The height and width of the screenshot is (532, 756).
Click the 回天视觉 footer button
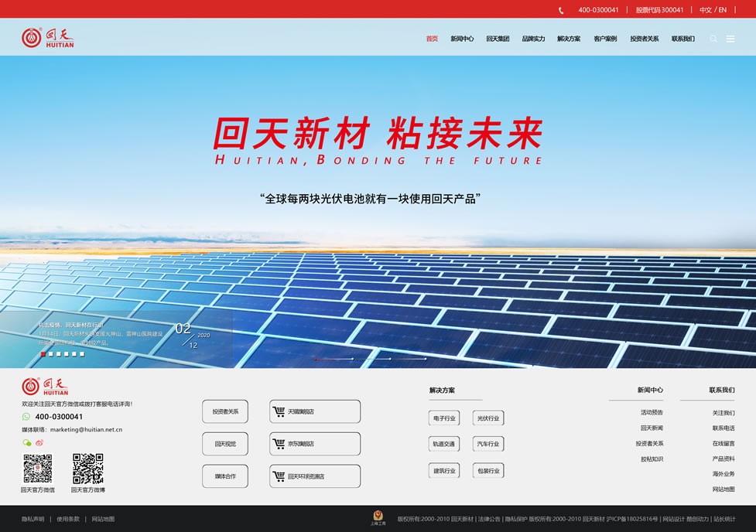(x=225, y=444)
